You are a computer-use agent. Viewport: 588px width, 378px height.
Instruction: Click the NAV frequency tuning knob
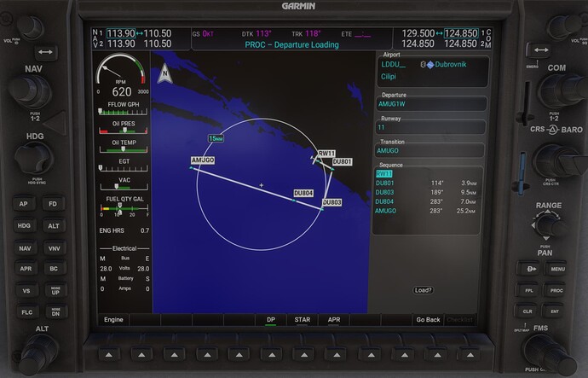[x=30, y=91]
